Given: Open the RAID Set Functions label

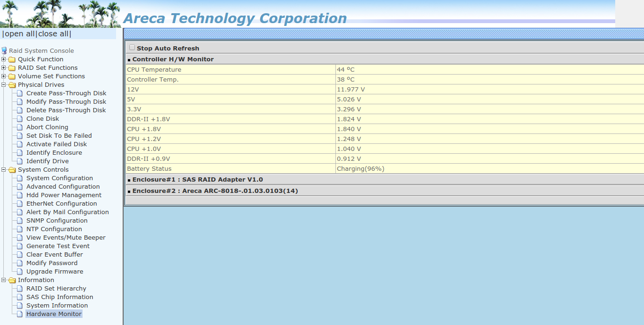Looking at the screenshot, I should click(x=48, y=68).
